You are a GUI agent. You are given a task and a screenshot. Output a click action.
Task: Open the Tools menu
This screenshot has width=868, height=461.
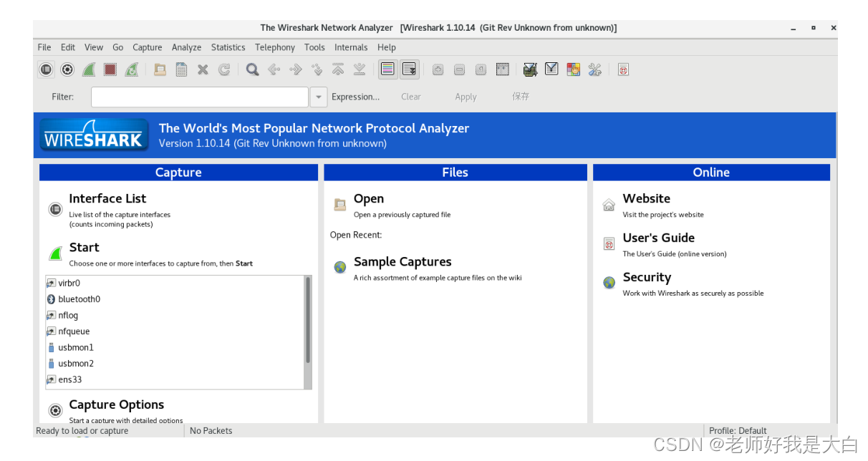pyautogui.click(x=314, y=47)
